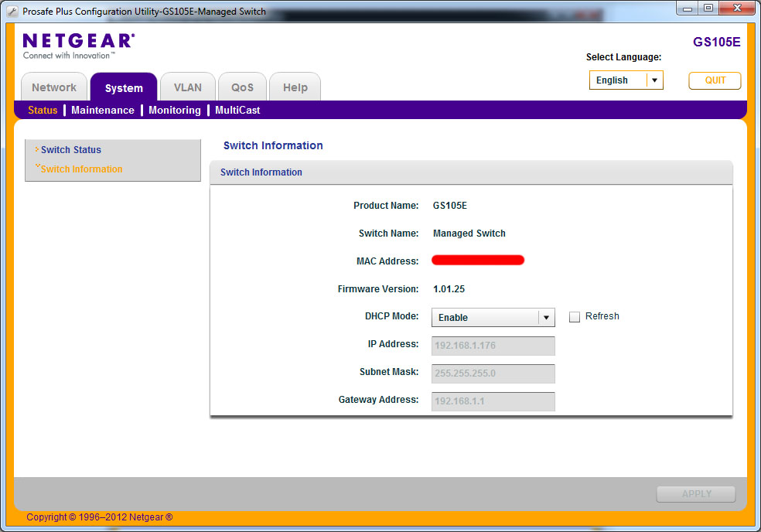Open Switch Status in the sidebar
This screenshot has height=532, width=761.
tap(71, 149)
